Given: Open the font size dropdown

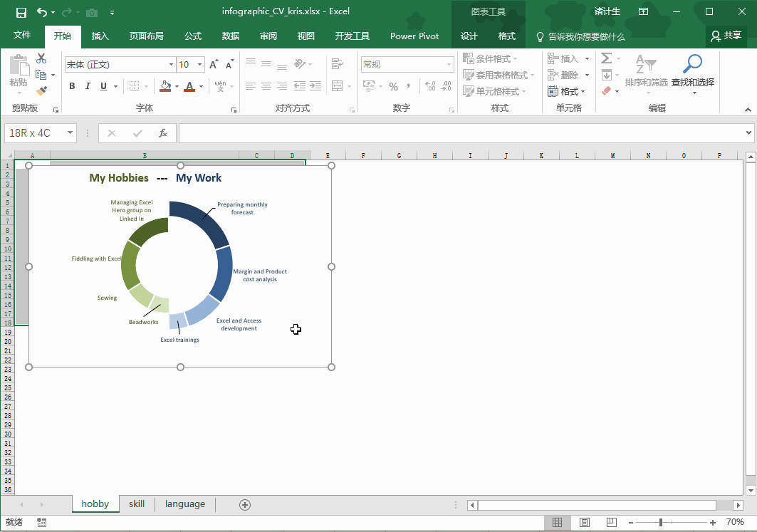Looking at the screenshot, I should 199,64.
